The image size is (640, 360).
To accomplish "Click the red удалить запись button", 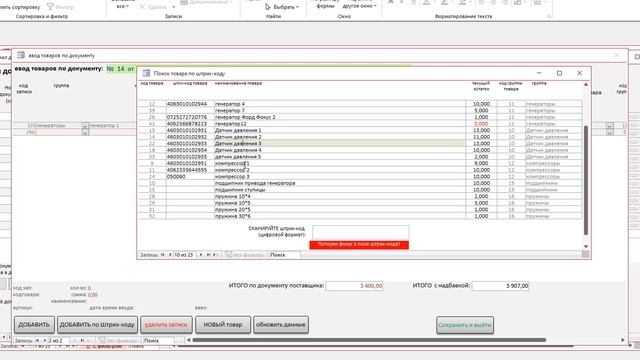I will coord(166,325).
